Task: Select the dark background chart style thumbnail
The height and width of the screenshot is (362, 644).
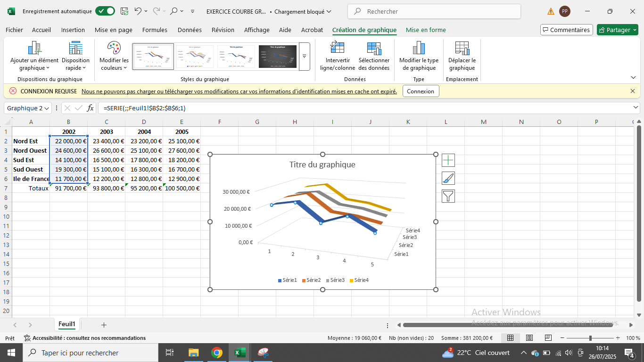Action: (x=277, y=56)
